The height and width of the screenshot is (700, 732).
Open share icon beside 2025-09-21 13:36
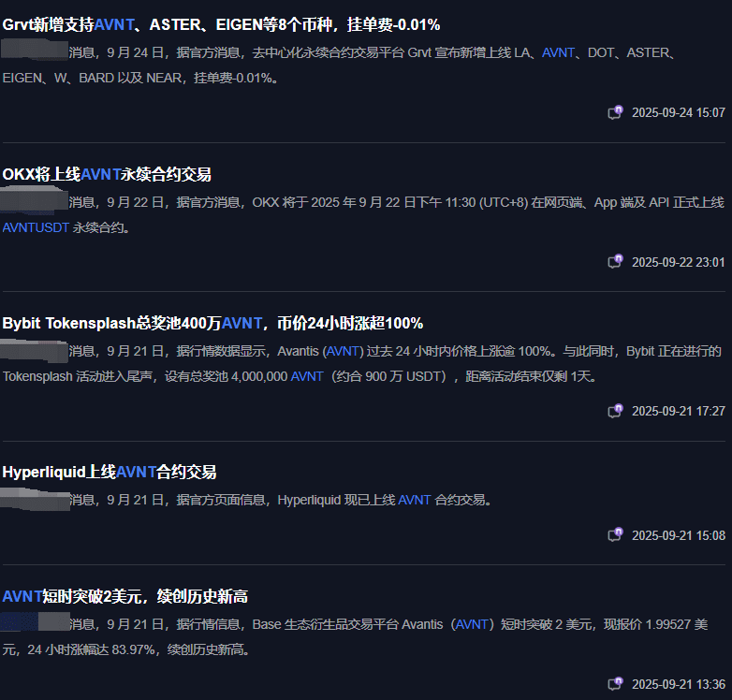click(615, 684)
